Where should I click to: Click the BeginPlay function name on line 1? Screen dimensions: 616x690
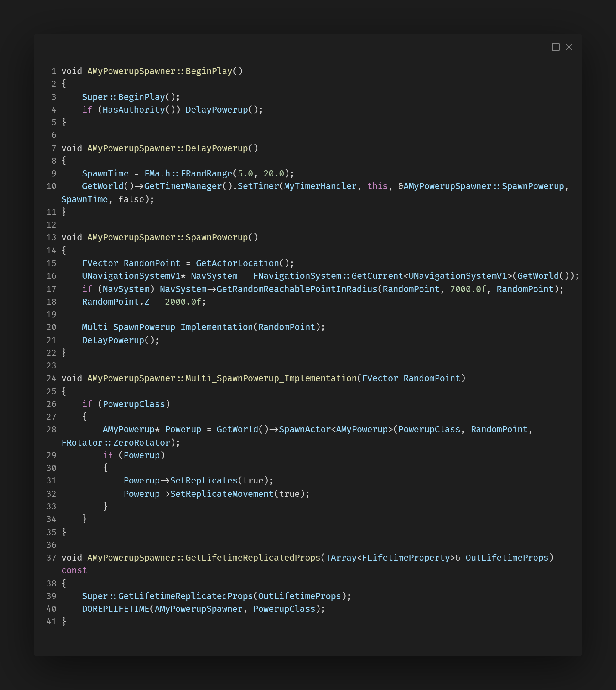209,71
